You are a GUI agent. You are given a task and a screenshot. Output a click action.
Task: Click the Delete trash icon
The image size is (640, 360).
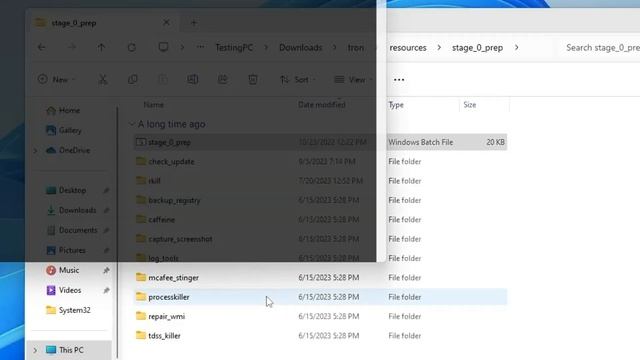coord(253,80)
